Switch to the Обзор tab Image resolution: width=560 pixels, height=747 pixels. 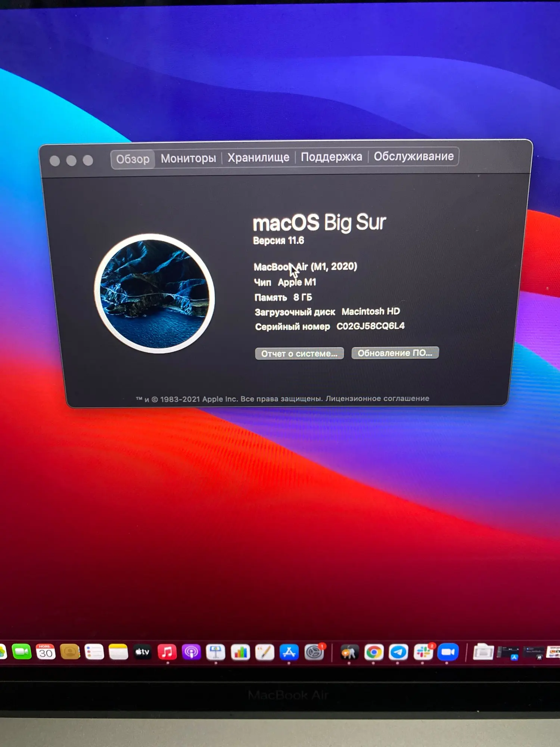point(133,159)
